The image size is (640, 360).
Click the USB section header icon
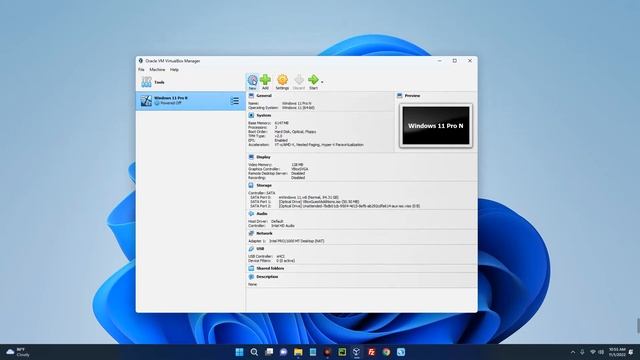[x=251, y=249]
